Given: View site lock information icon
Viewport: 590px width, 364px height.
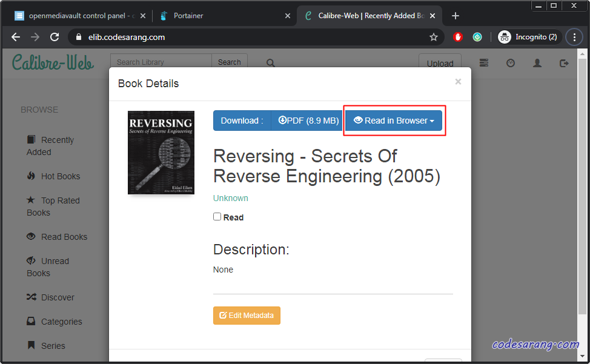Looking at the screenshot, I should click(x=78, y=37).
